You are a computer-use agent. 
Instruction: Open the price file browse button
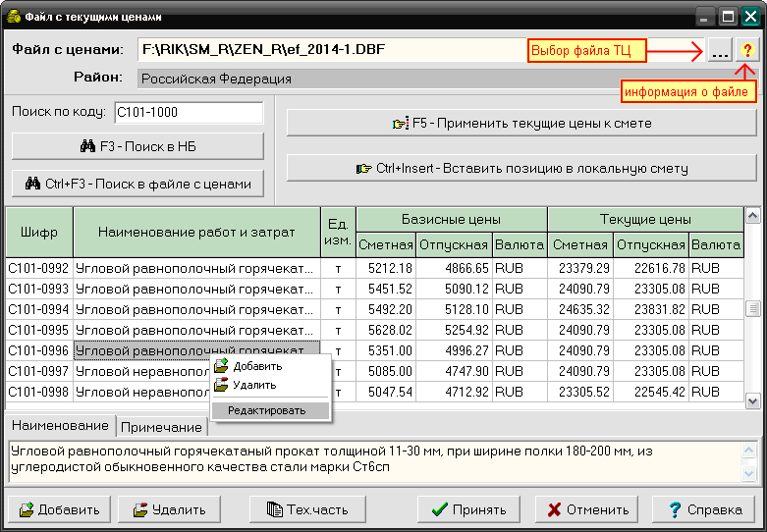pos(720,50)
